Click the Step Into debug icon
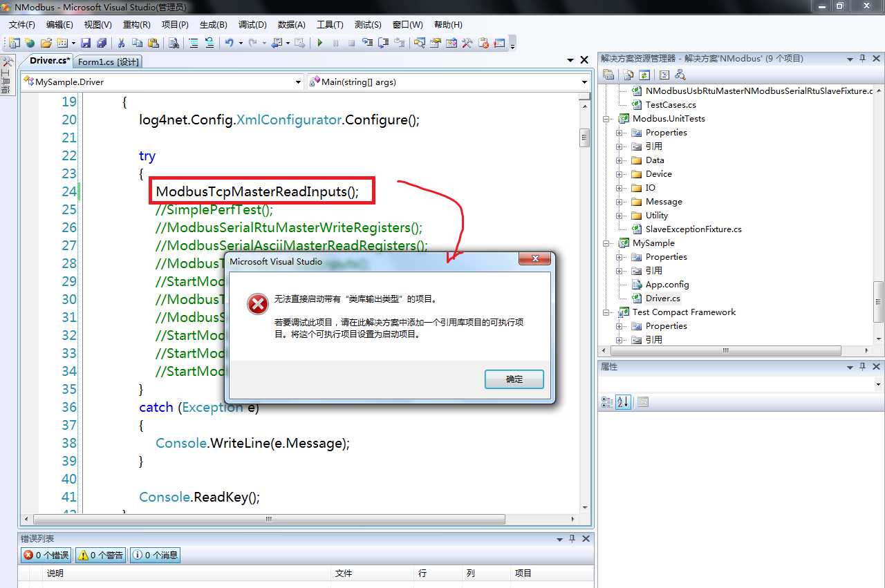The width and height of the screenshot is (885, 588). point(367,43)
